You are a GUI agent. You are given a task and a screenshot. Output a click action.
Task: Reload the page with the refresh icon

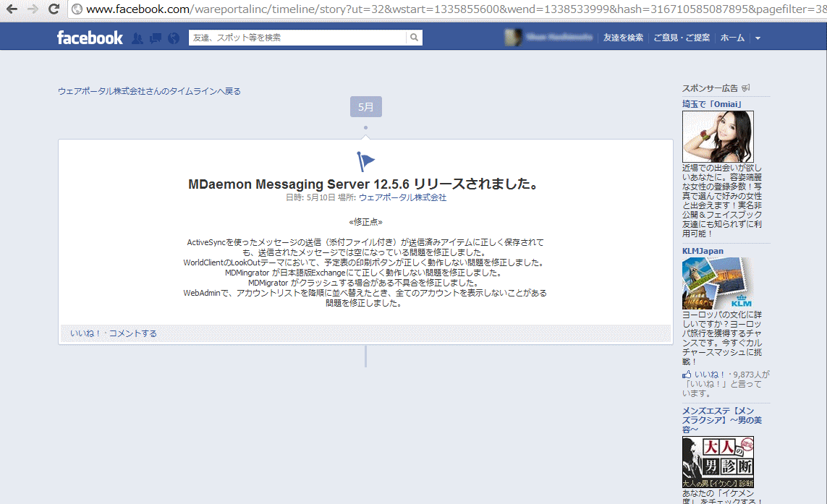tap(54, 9)
